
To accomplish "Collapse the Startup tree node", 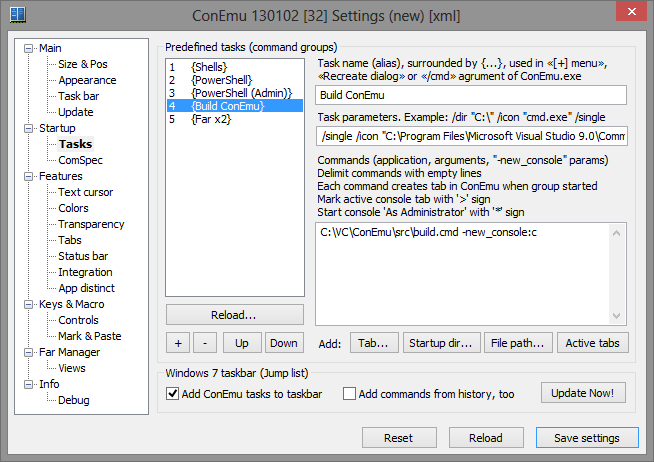I will point(28,128).
